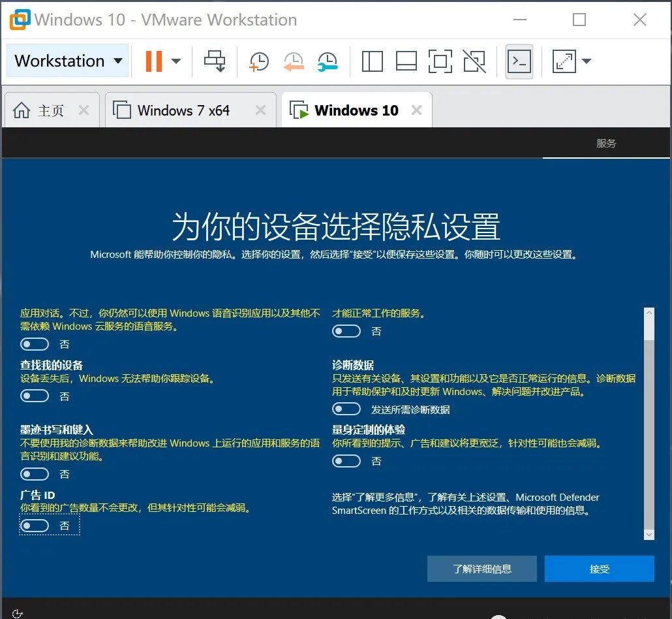Pause the running virtual machine
The height and width of the screenshot is (619, 672).
(x=153, y=61)
